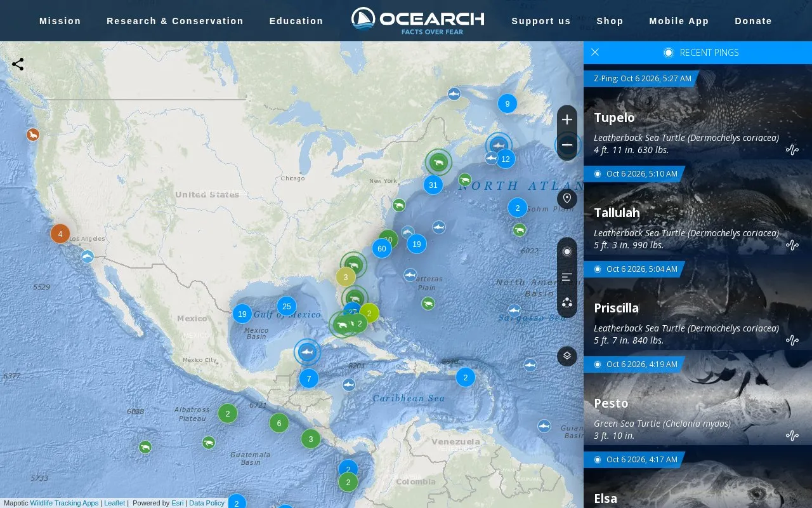Open the Mobile App page
The height and width of the screenshot is (508, 812).
tap(679, 21)
